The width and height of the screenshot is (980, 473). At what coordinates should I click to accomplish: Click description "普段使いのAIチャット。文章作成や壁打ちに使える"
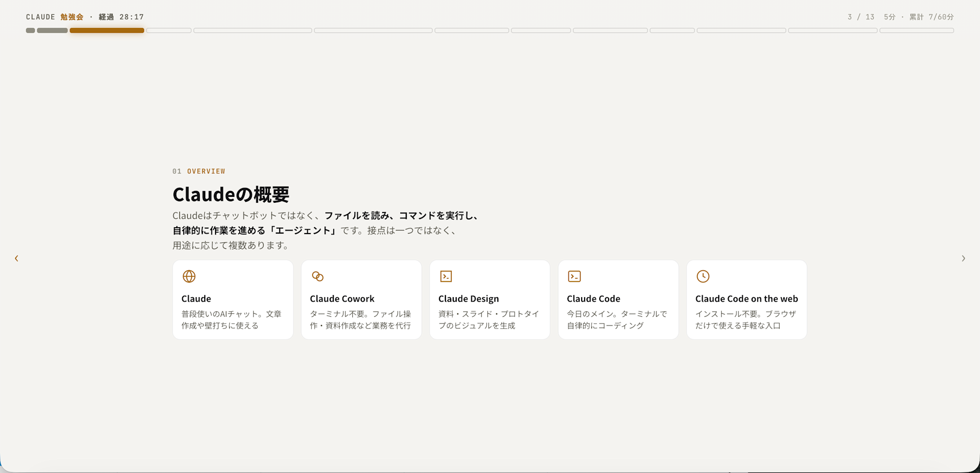point(231,320)
